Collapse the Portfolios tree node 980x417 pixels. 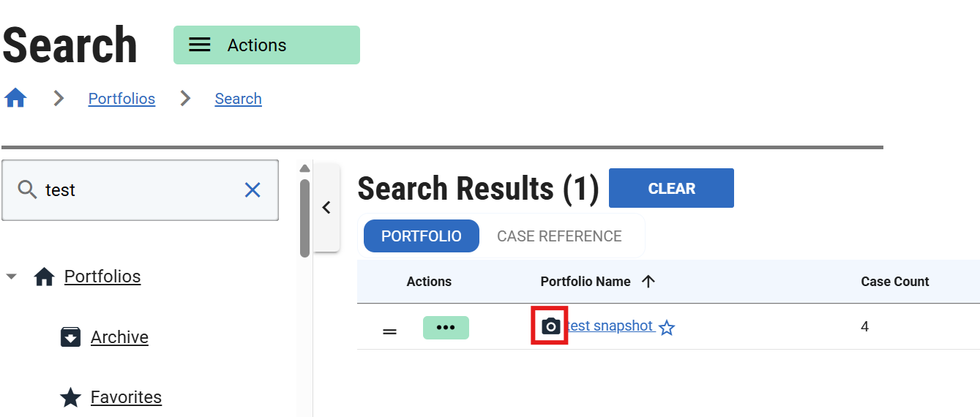[x=11, y=277]
